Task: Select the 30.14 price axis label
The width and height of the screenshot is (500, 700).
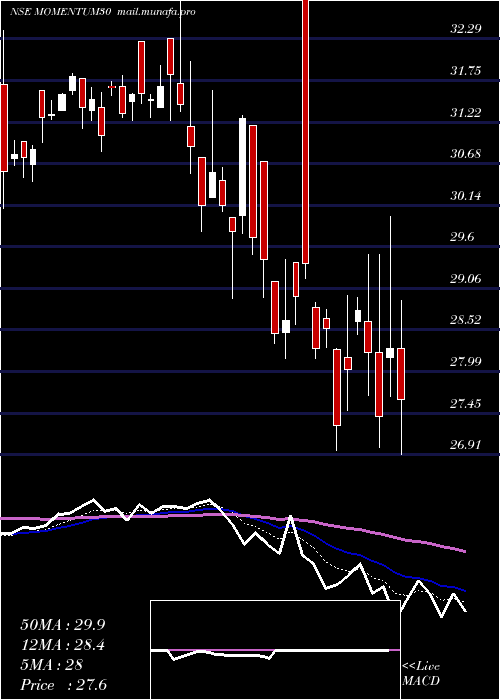Action: [x=466, y=196]
